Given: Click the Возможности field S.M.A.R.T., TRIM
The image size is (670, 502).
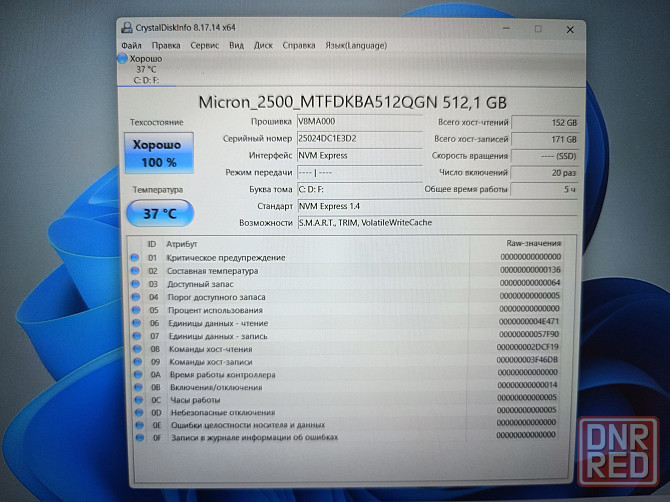Looking at the screenshot, I should pyautogui.click(x=437, y=223).
